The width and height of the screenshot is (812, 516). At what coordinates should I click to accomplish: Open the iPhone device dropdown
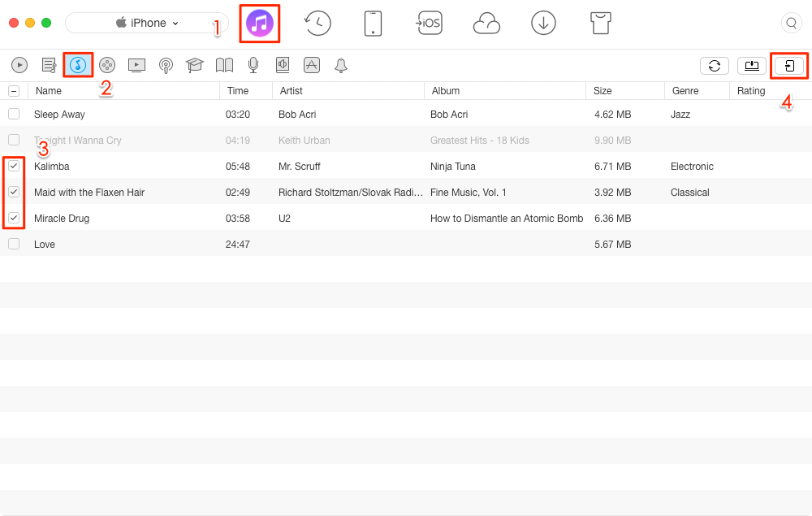coord(146,24)
